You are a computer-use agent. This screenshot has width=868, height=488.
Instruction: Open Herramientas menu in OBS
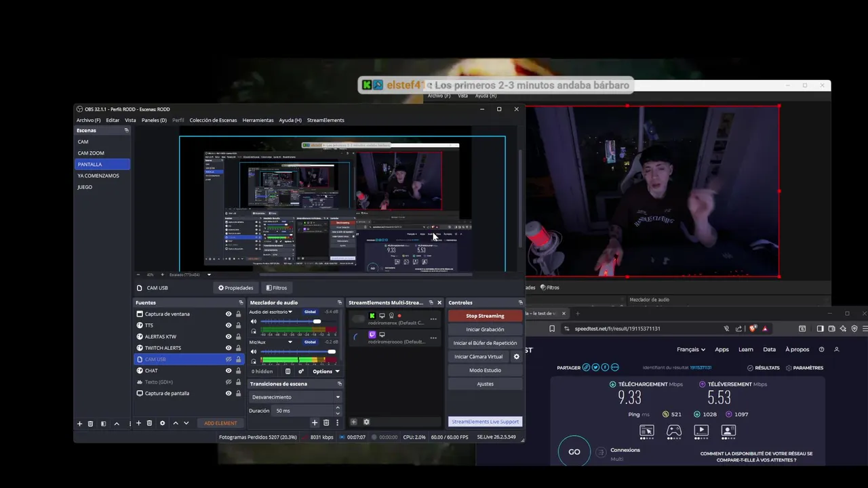click(x=258, y=120)
